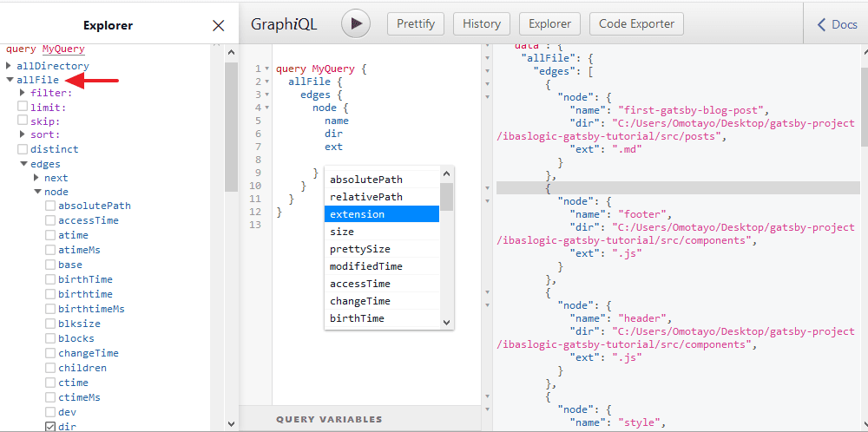Select extension from autocomplete list
The image size is (868, 432).
(x=382, y=214)
